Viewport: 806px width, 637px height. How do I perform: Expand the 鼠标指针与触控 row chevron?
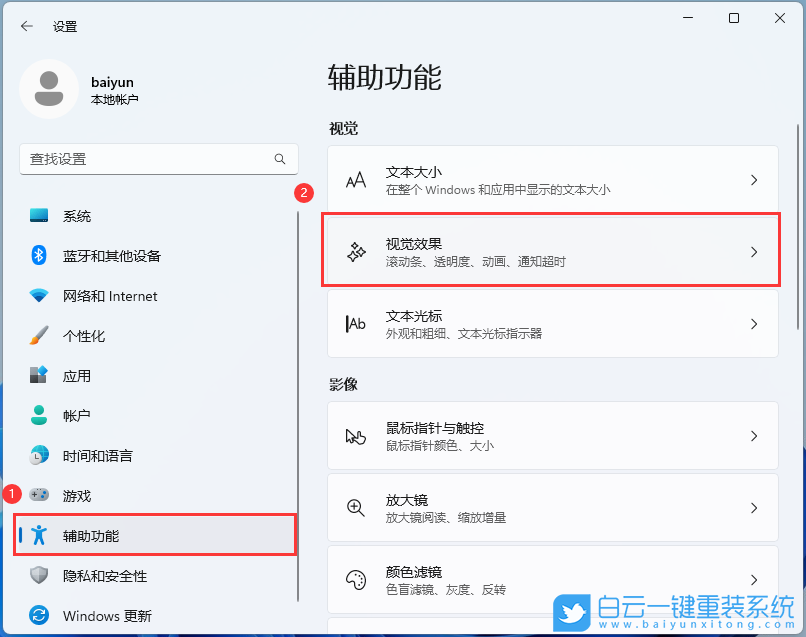pyautogui.click(x=753, y=436)
